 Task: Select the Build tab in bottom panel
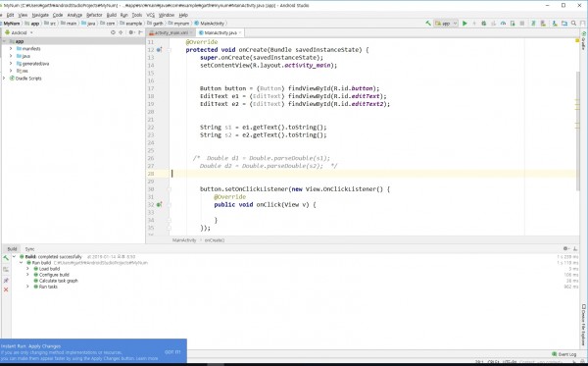[12, 249]
